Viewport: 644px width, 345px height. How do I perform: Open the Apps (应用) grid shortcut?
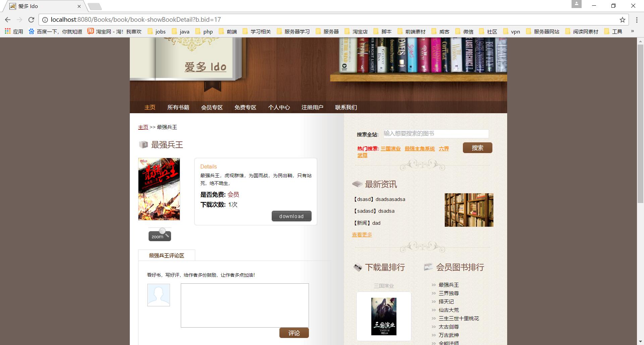14,31
